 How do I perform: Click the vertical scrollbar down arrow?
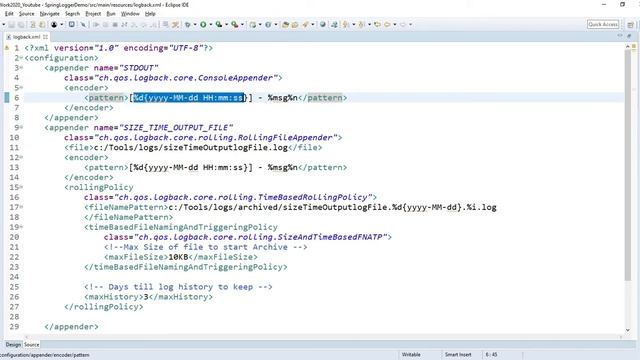click(x=628, y=330)
